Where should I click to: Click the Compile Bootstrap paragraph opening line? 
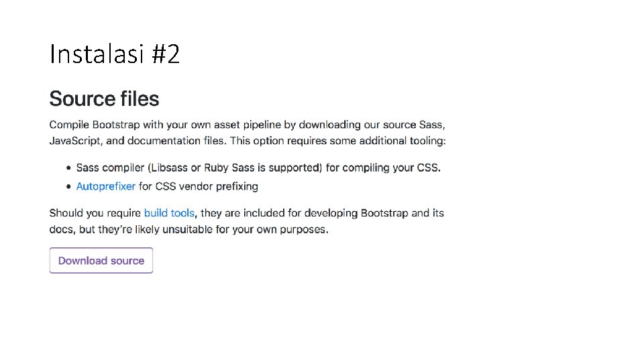pos(247,125)
